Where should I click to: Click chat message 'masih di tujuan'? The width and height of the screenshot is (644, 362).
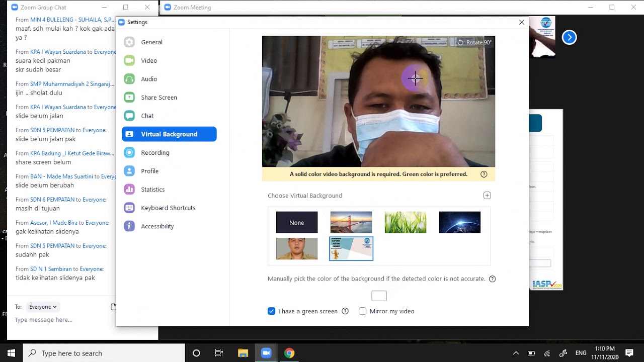[x=38, y=209]
